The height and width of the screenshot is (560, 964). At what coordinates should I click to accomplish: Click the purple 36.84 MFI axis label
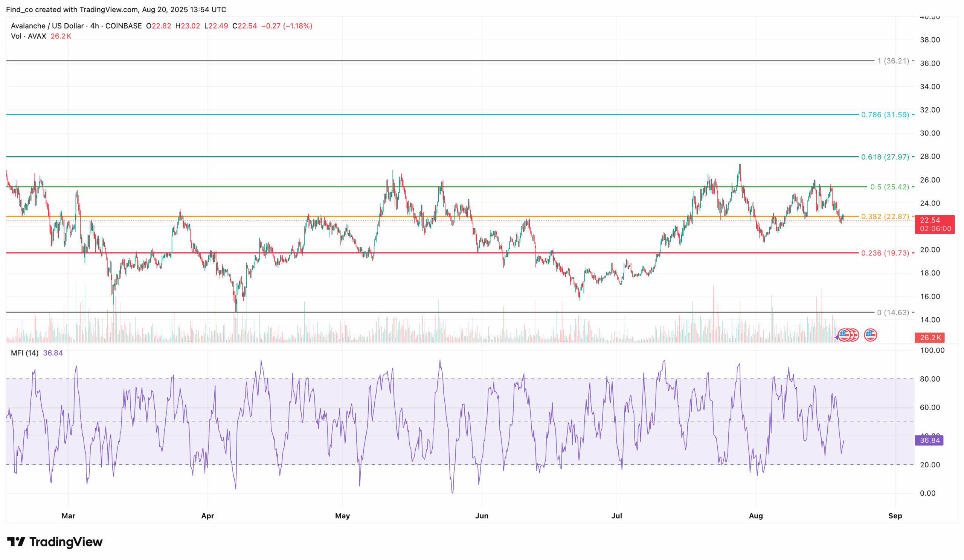click(929, 440)
